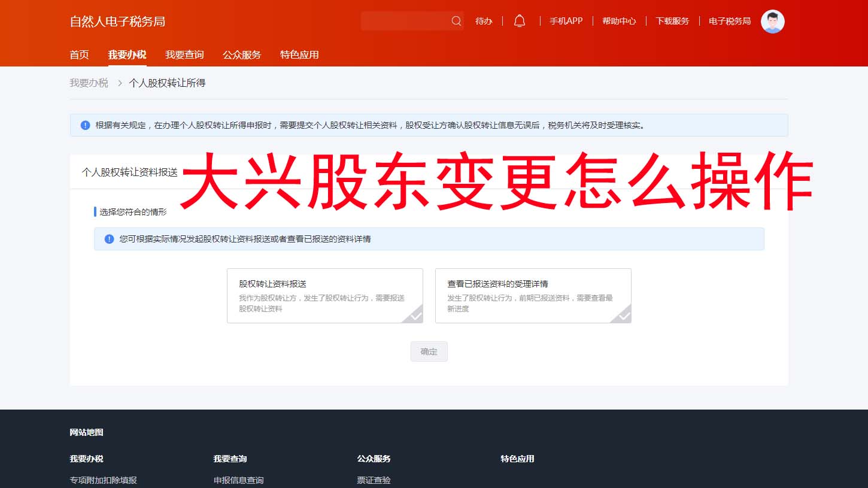
Task: Open the notification bell
Action: [519, 20]
